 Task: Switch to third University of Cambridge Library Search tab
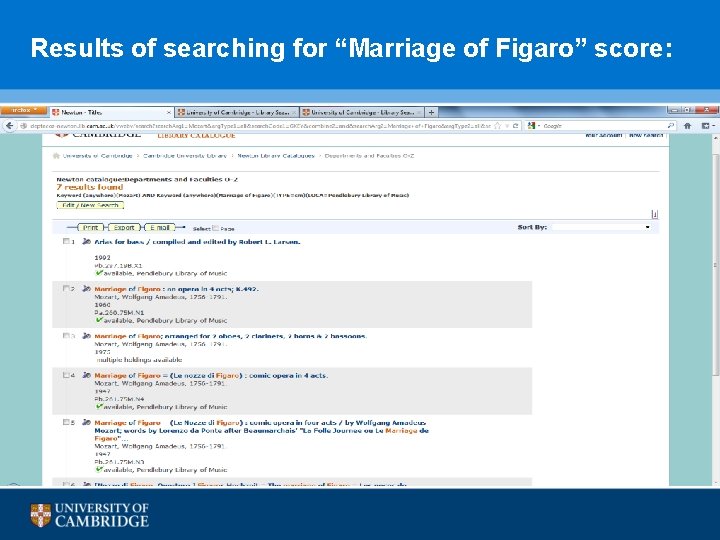[x=362, y=112]
